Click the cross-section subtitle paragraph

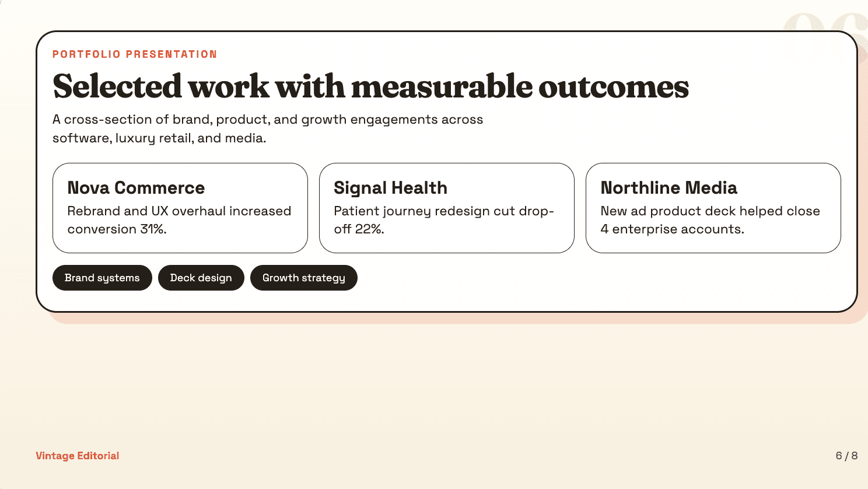pyautogui.click(x=268, y=128)
